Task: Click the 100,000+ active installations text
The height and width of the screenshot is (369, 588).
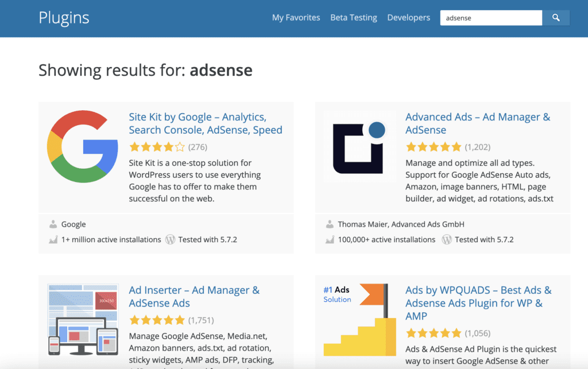Action: click(x=386, y=239)
